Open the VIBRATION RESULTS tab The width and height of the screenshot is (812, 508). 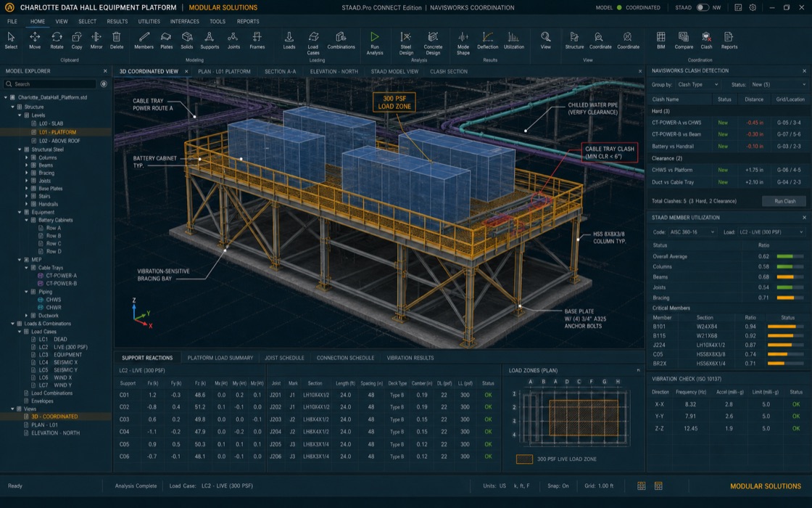(410, 358)
